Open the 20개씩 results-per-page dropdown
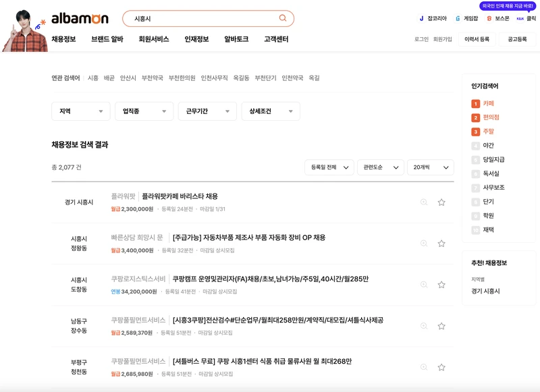This screenshot has height=392, width=540. (432, 167)
